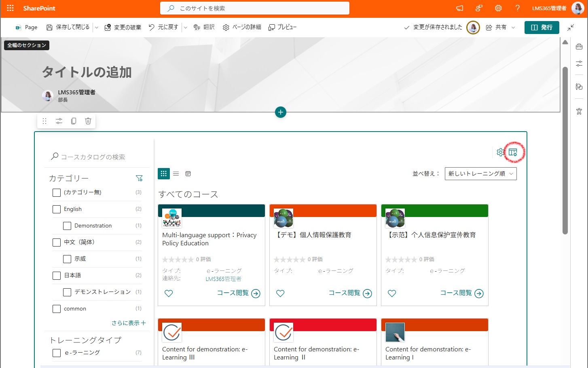Open course catalog settings gear icon
Screen dimensions: 588x368
click(x=500, y=152)
